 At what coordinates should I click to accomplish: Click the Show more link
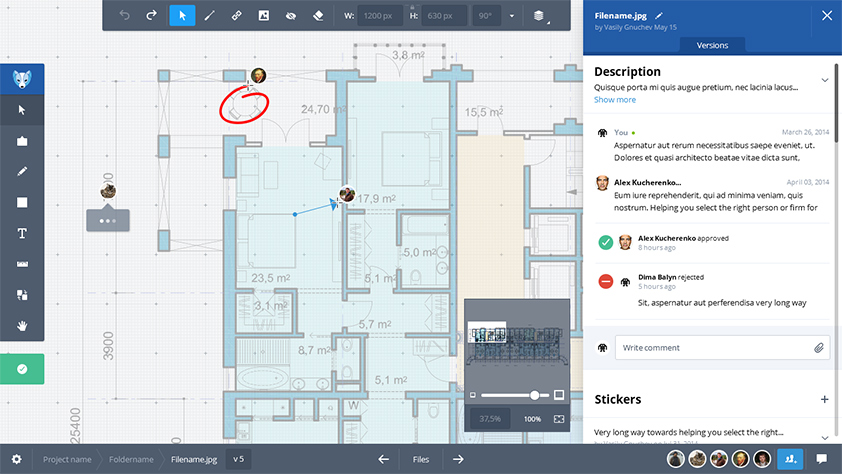click(x=614, y=100)
